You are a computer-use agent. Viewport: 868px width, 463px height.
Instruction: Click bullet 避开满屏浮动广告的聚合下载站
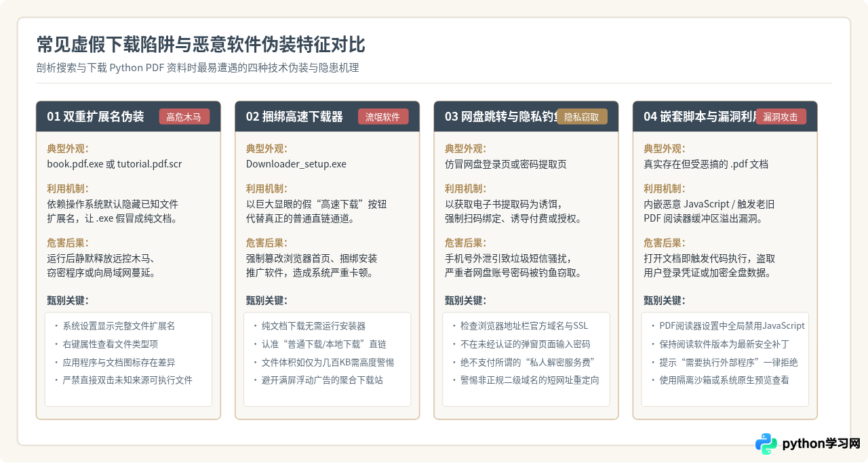(x=322, y=380)
